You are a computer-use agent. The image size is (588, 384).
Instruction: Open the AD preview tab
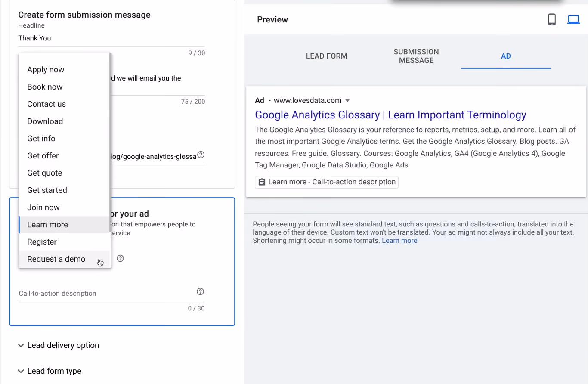[506, 56]
